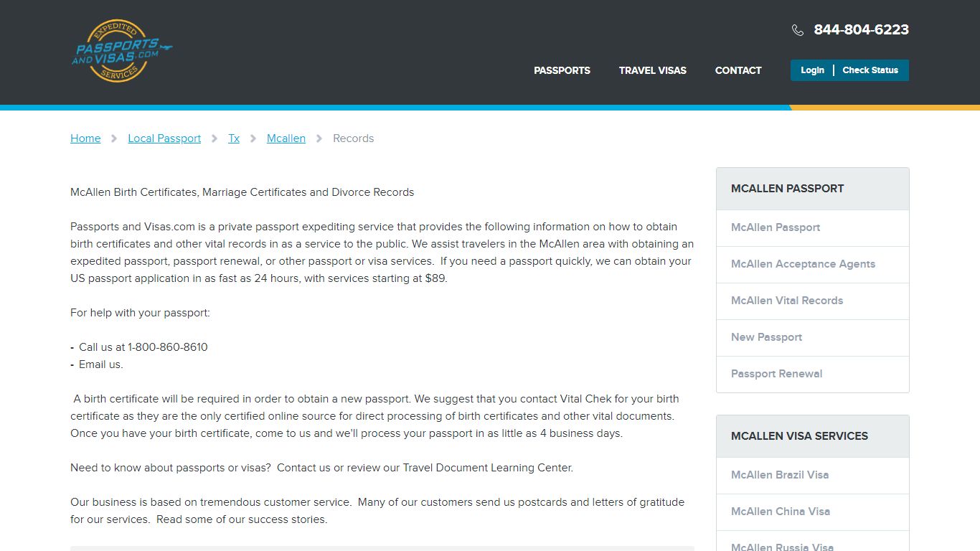Open the Mcallen breadcrumb link
Screen dimensions: 980x551
click(x=286, y=138)
